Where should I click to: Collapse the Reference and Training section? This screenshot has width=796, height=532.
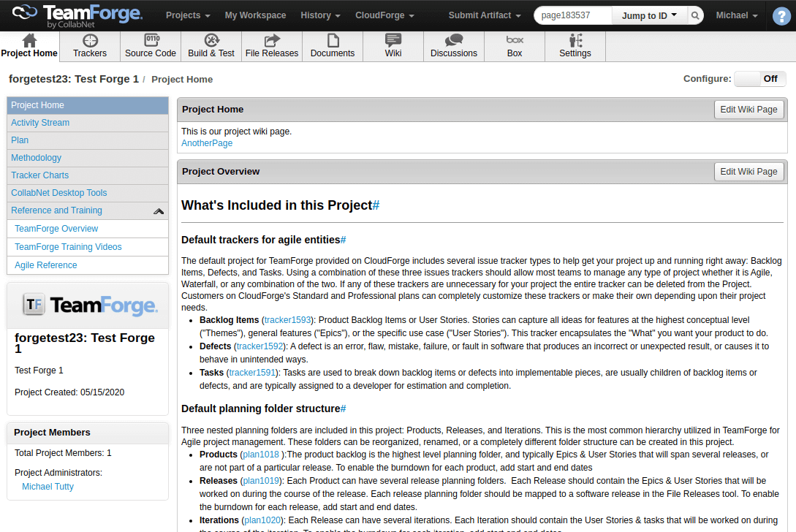coord(159,211)
